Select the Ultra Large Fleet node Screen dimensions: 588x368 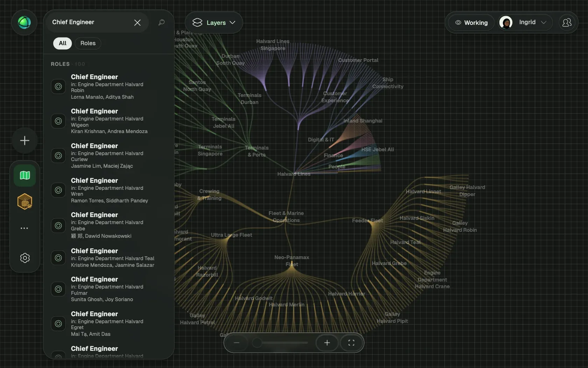(231, 235)
